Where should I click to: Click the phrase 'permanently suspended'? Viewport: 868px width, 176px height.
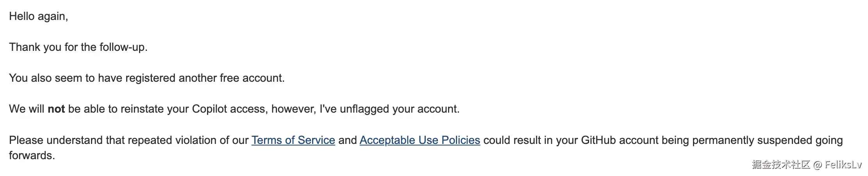click(x=752, y=140)
